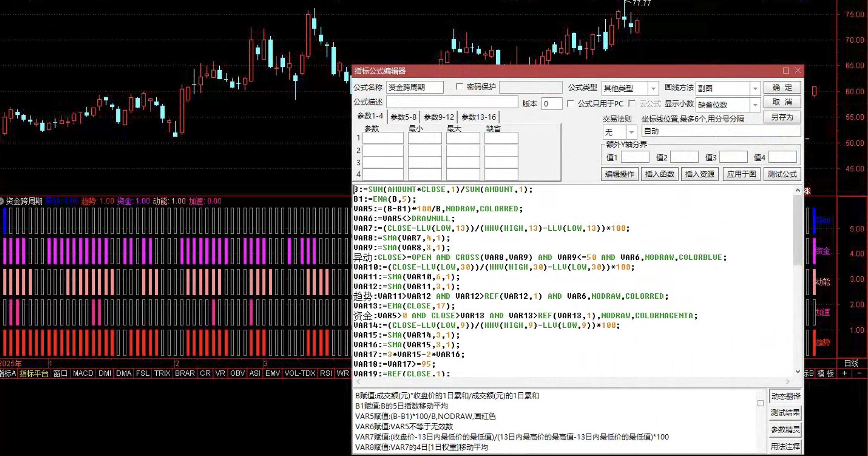868x456 pixels.
Task: Select EMV indicator tab
Action: [273, 373]
